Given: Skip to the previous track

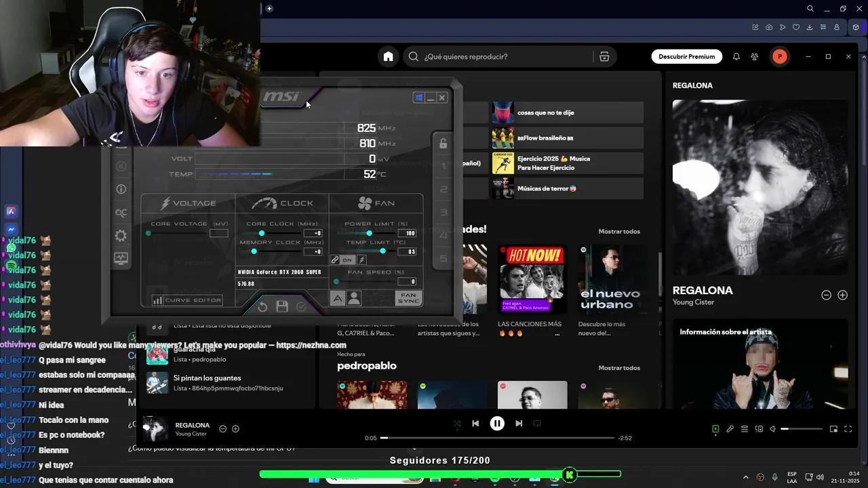Looking at the screenshot, I should tap(475, 423).
